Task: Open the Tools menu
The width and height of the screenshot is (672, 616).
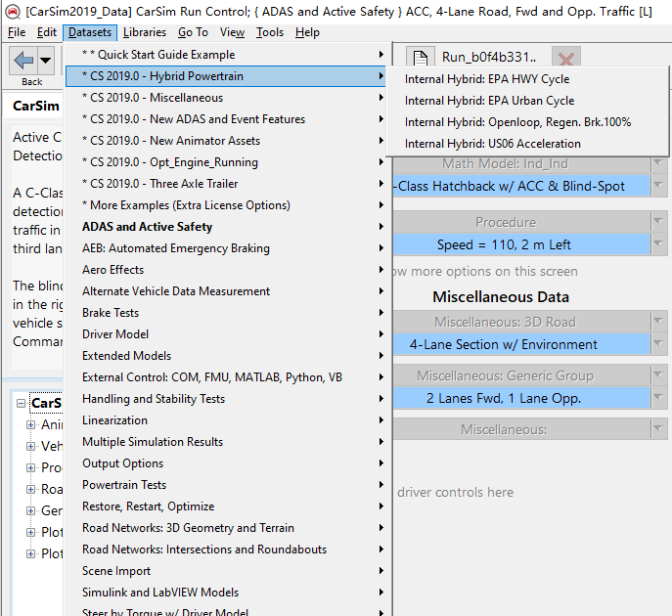Action: click(x=270, y=32)
